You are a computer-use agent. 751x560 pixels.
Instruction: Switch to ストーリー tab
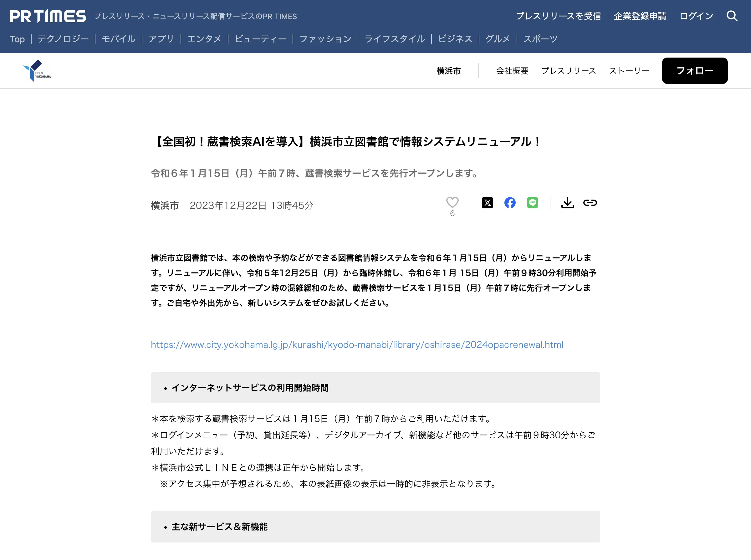point(629,71)
